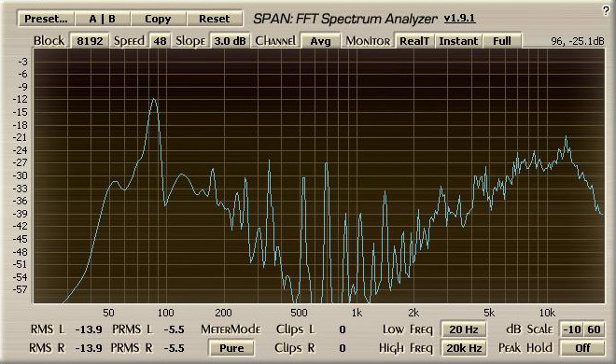The width and height of the screenshot is (616, 364).
Task: Change dB Scale 60 value
Action: point(594,329)
